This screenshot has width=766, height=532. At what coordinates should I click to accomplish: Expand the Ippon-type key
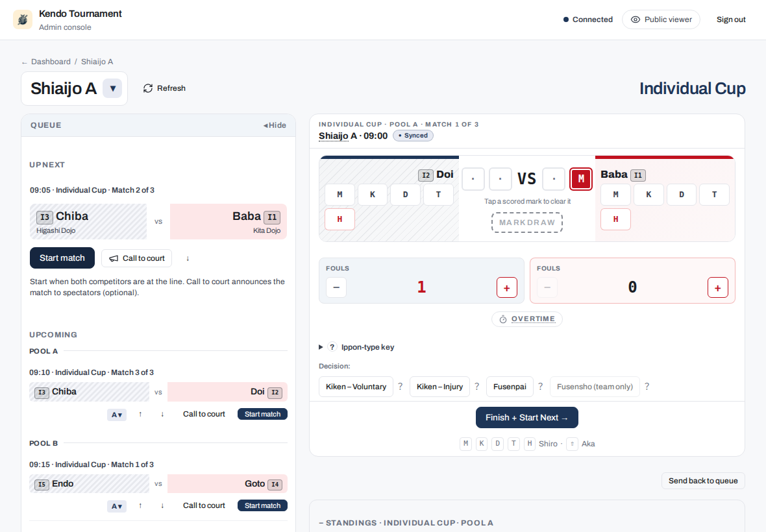pyautogui.click(x=356, y=347)
